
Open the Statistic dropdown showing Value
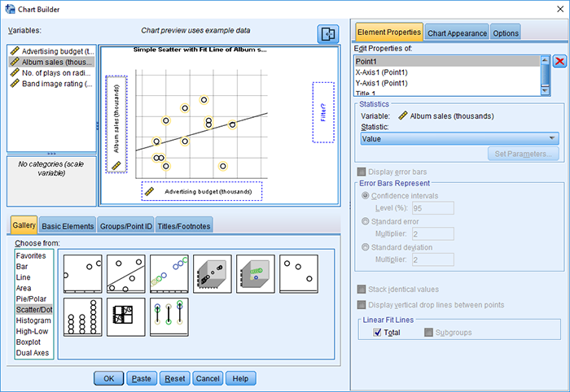459,138
